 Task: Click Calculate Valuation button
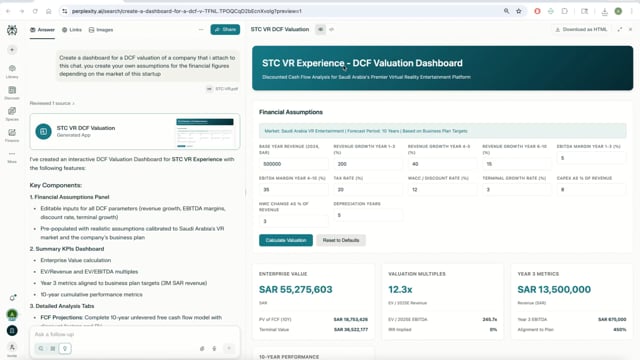point(286,240)
